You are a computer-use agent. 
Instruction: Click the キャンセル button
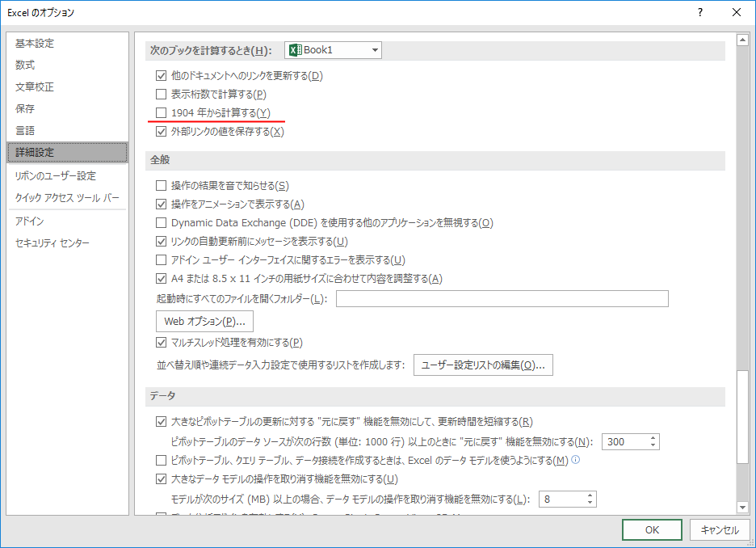(x=720, y=529)
